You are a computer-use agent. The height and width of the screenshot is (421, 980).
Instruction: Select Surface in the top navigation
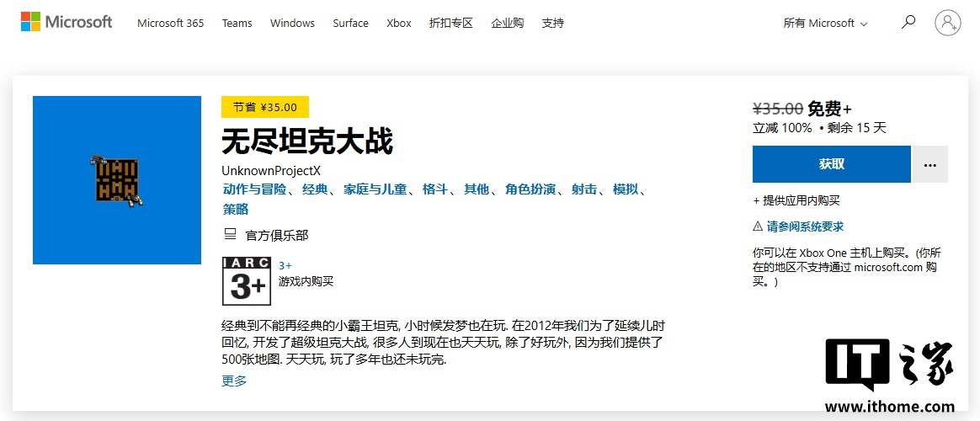coord(350,23)
